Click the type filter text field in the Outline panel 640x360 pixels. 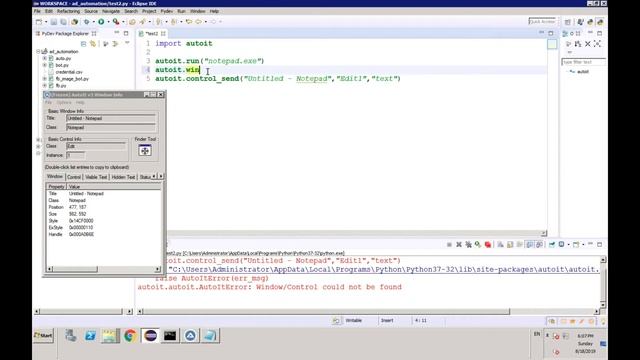click(x=583, y=62)
